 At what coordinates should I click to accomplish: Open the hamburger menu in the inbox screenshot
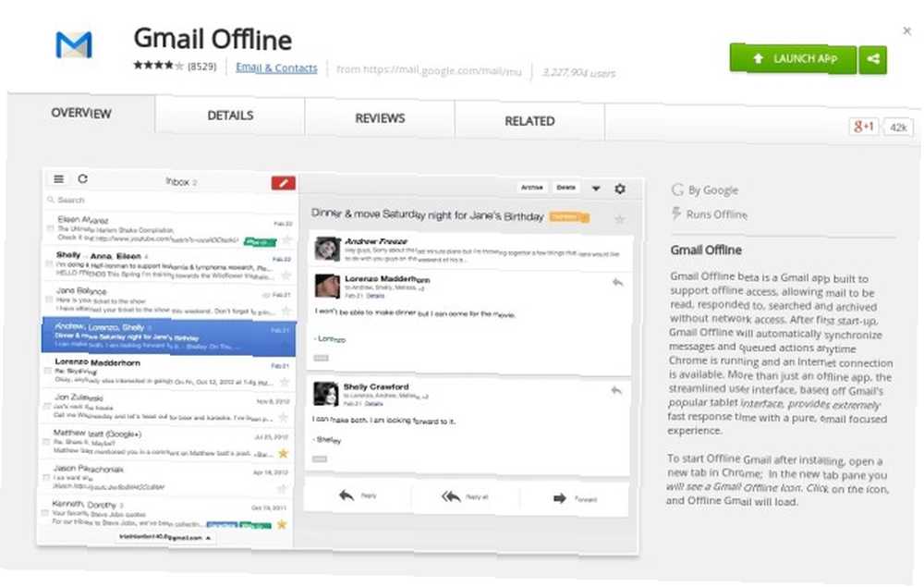(x=58, y=178)
